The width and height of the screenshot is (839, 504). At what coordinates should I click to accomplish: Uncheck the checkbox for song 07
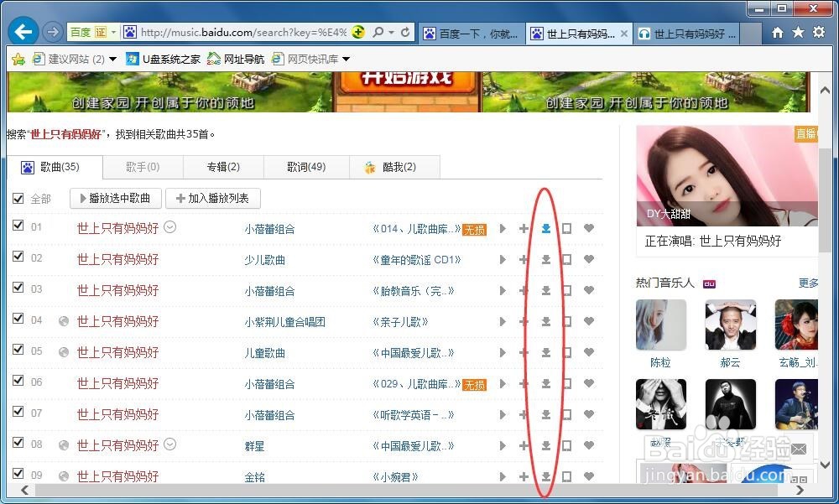[18, 412]
